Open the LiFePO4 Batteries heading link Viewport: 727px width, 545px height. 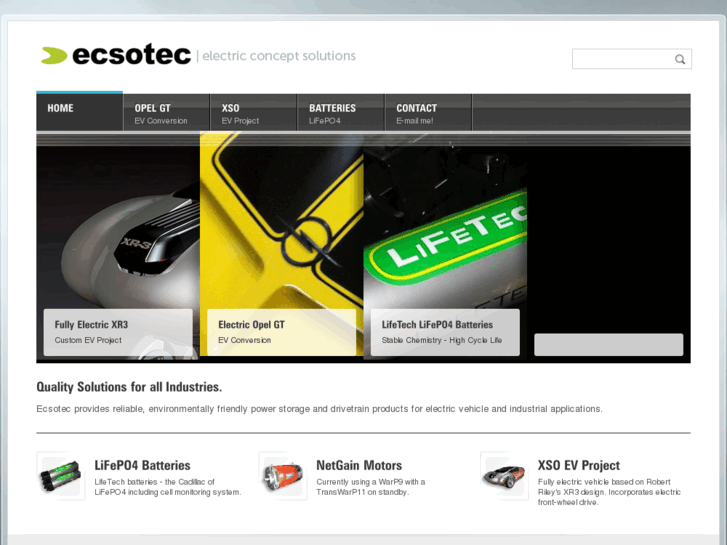tap(142, 465)
